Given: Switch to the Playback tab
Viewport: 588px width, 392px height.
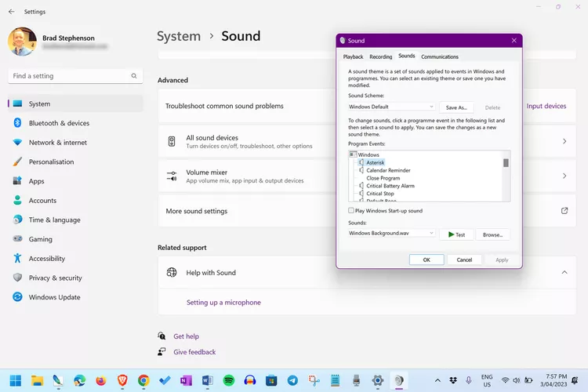Looking at the screenshot, I should (x=354, y=56).
